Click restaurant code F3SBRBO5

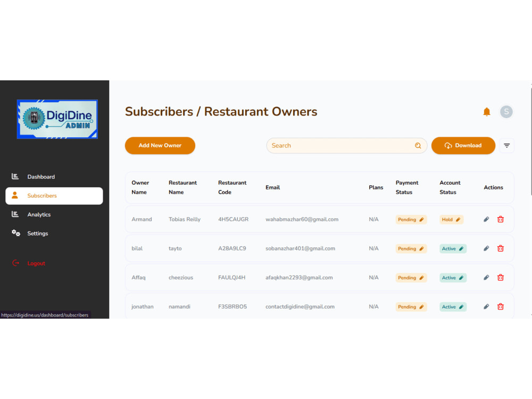(x=232, y=307)
